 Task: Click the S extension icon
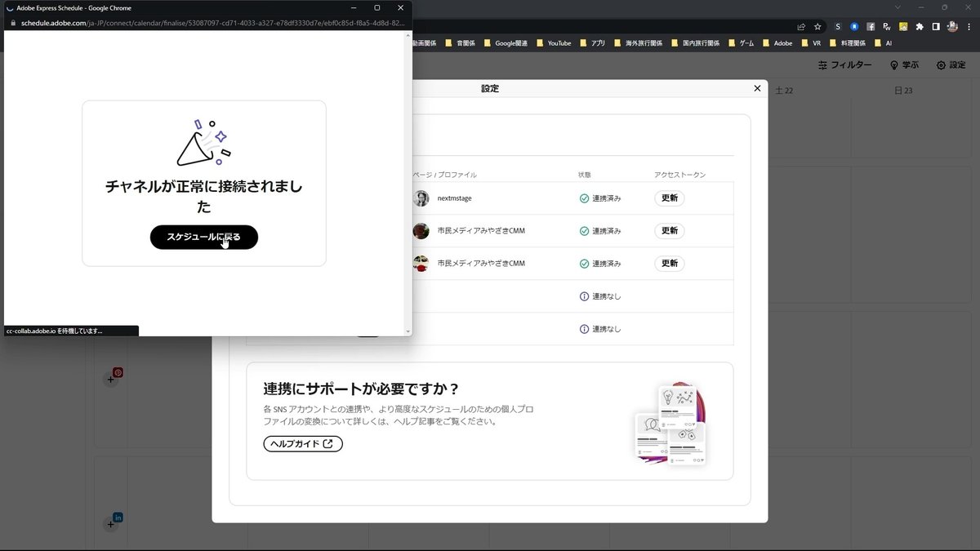point(838,26)
